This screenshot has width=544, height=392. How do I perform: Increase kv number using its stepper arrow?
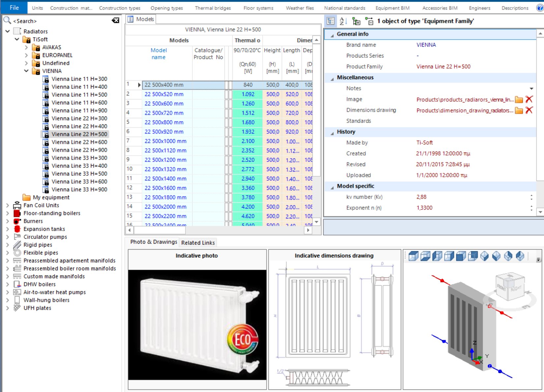pos(531,196)
